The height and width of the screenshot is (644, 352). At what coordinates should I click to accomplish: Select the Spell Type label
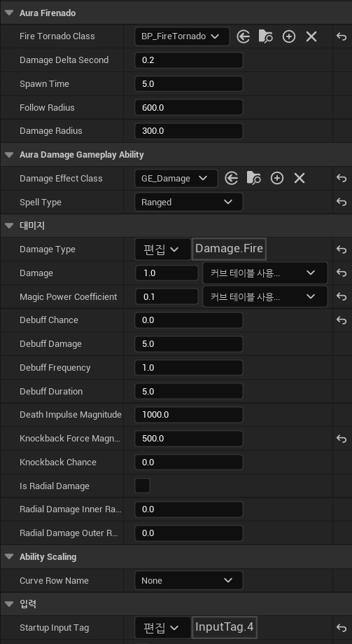click(40, 202)
